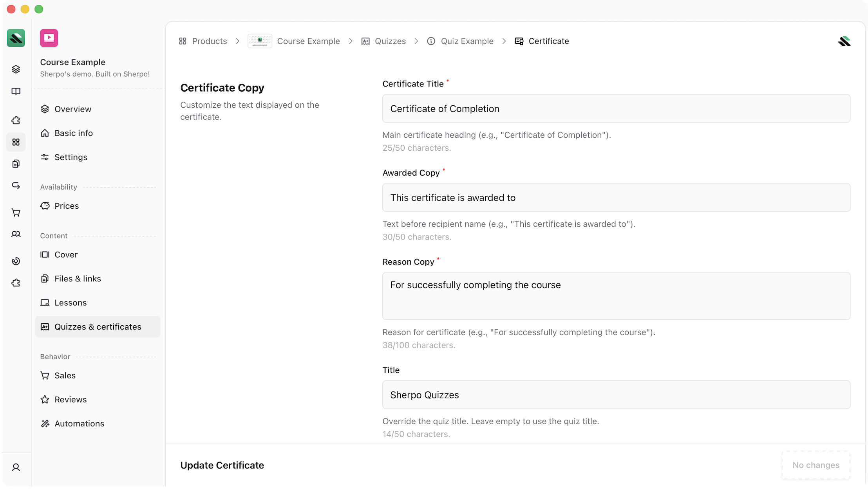Click the profile icon at bottom-left
Viewport: 868px width, 494px height.
click(x=16, y=467)
